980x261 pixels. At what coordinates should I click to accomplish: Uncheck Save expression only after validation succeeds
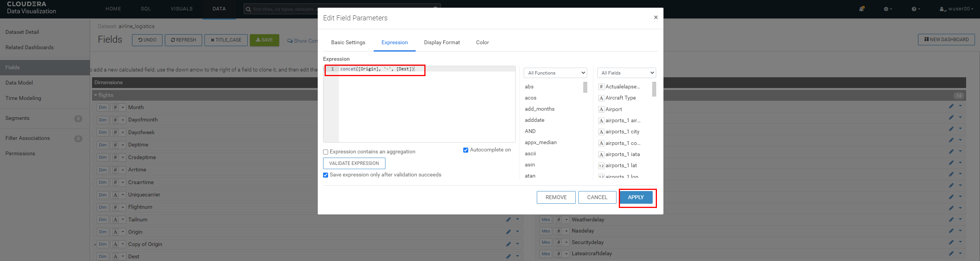[326, 175]
